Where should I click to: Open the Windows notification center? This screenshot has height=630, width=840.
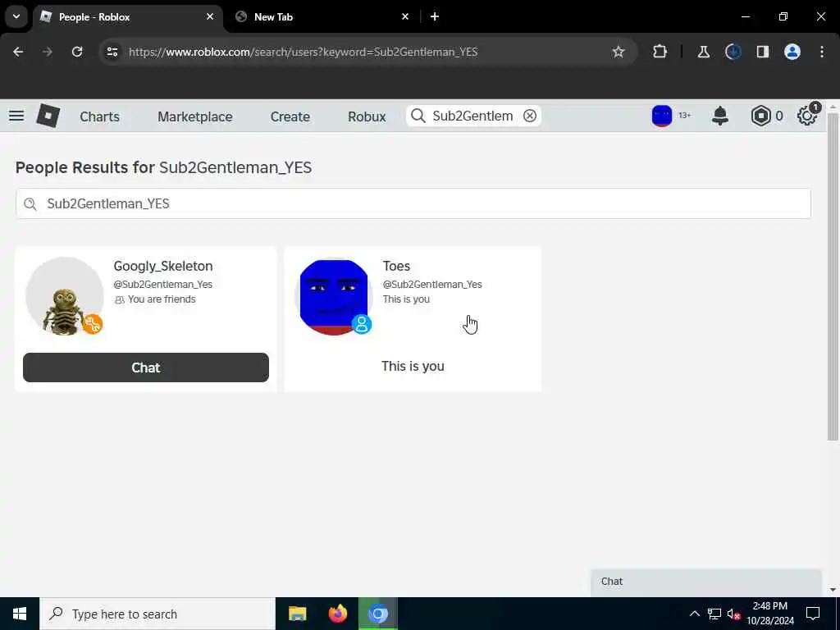pyautogui.click(x=813, y=614)
